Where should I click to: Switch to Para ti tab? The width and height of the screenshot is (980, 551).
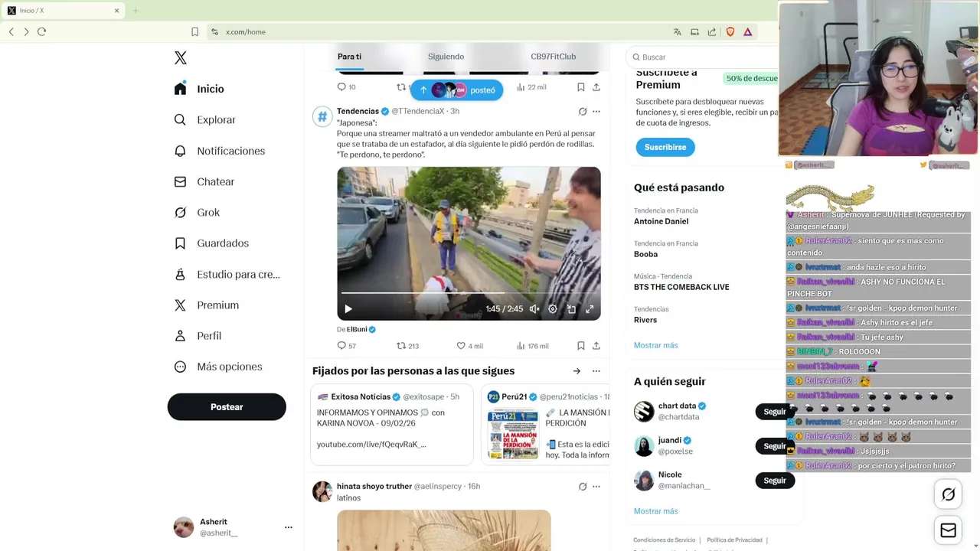coord(349,57)
